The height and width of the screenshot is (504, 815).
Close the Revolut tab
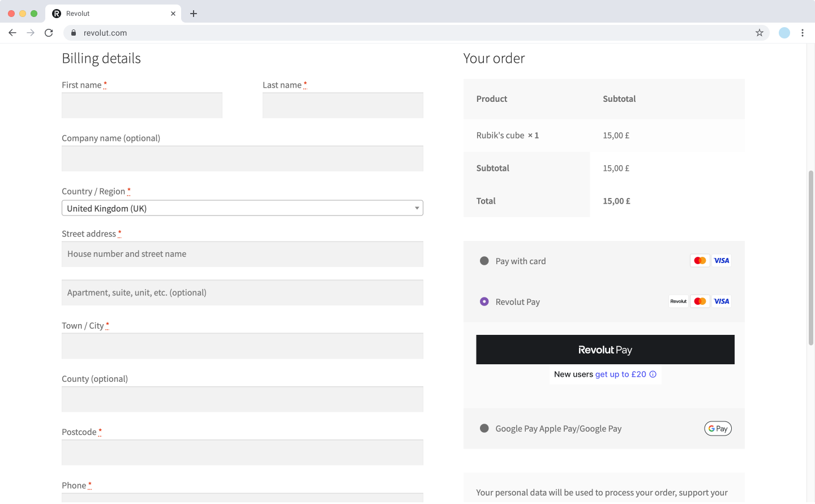(173, 14)
